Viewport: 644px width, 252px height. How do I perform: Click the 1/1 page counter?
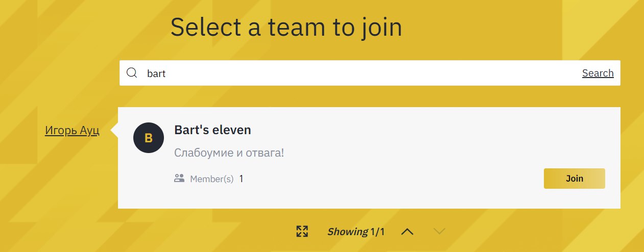[x=377, y=232]
